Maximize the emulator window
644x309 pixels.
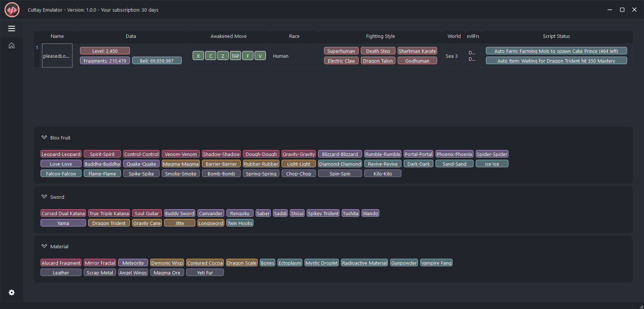click(x=622, y=10)
